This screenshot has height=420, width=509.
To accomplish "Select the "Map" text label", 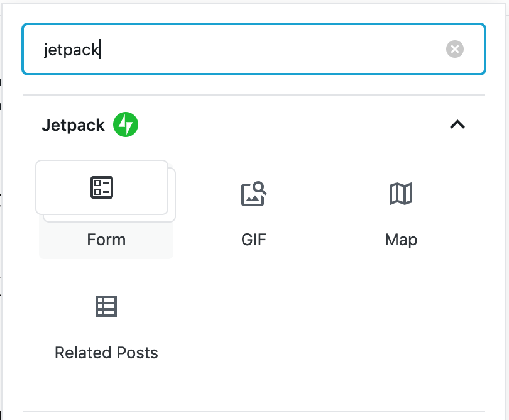I will tap(401, 240).
